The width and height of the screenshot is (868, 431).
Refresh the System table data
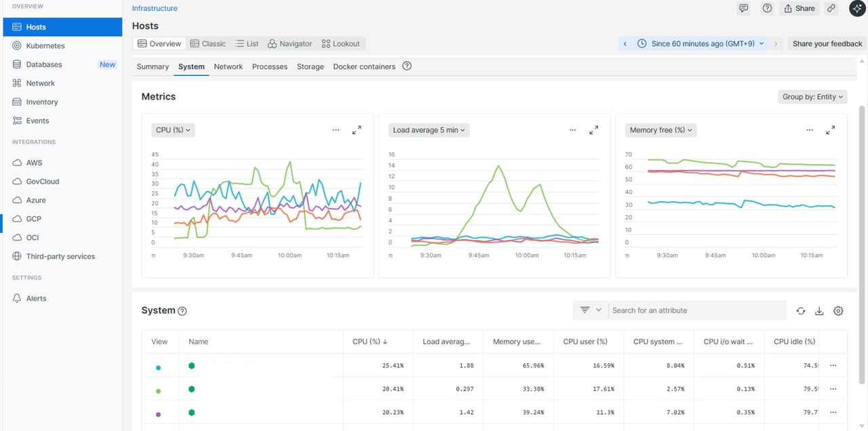[x=801, y=311]
